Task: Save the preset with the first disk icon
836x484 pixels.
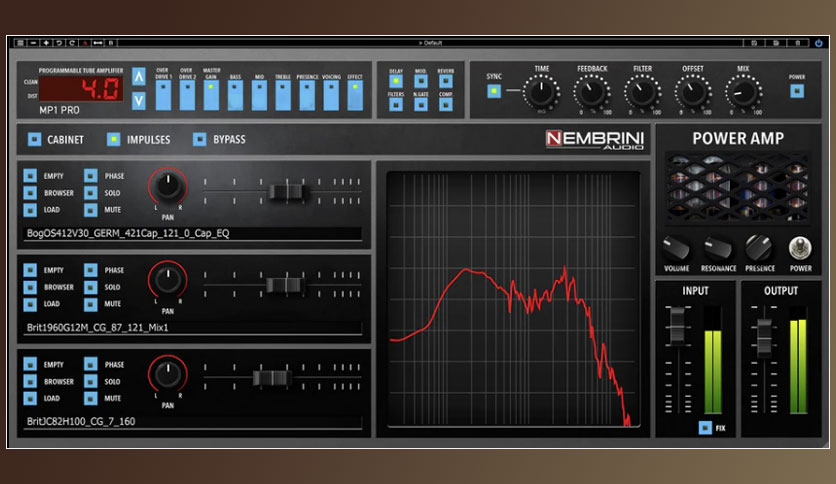Action: [754, 43]
